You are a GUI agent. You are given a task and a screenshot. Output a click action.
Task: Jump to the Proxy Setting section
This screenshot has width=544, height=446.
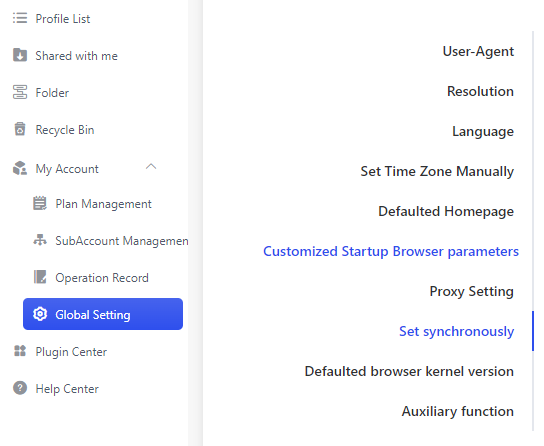(x=471, y=291)
